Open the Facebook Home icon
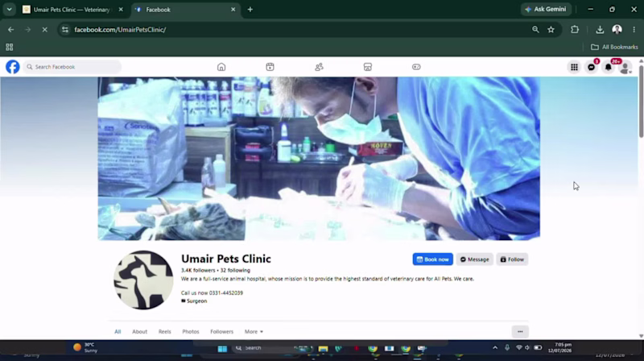 pyautogui.click(x=221, y=67)
